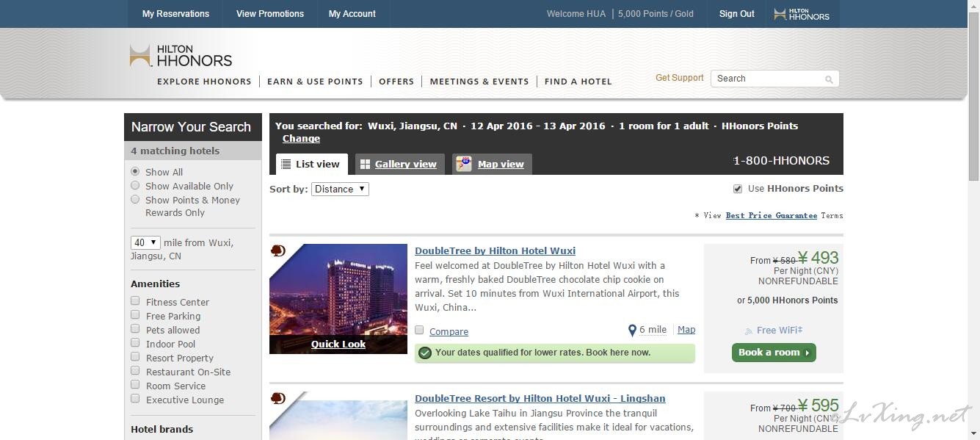Switch to the Gallery view tab
Screen dimensions: 980x440
click(x=399, y=165)
